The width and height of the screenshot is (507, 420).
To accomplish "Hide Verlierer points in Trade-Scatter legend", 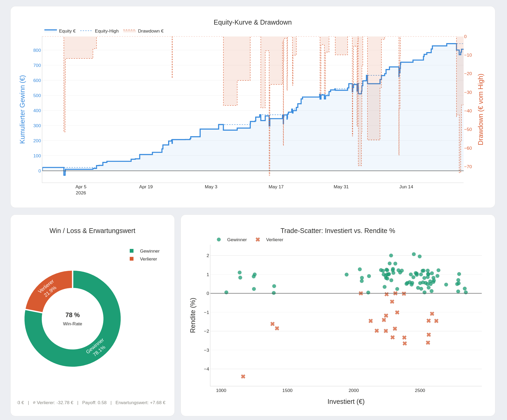I will 269,240.
